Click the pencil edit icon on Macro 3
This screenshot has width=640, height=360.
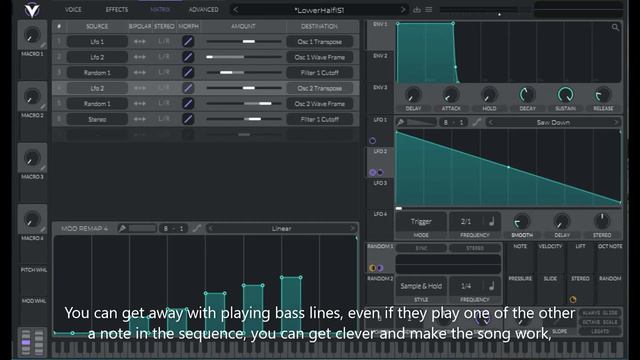tap(43, 169)
